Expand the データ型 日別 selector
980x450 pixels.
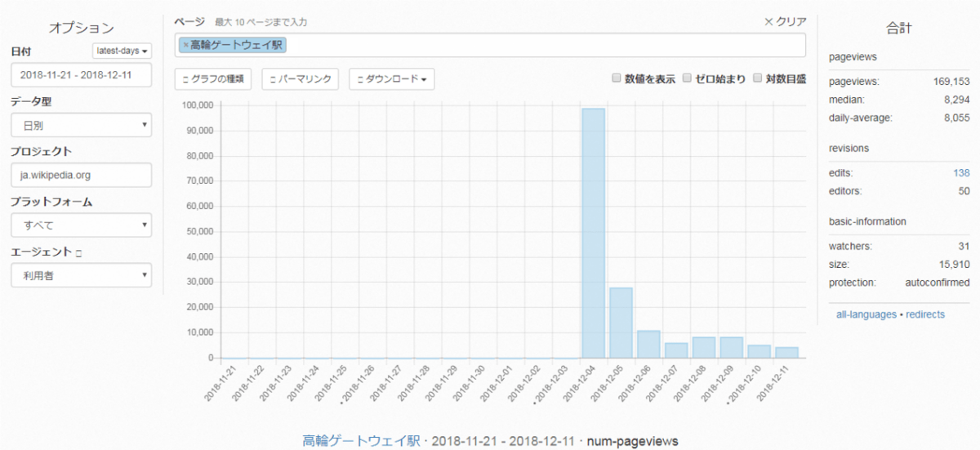(82, 125)
